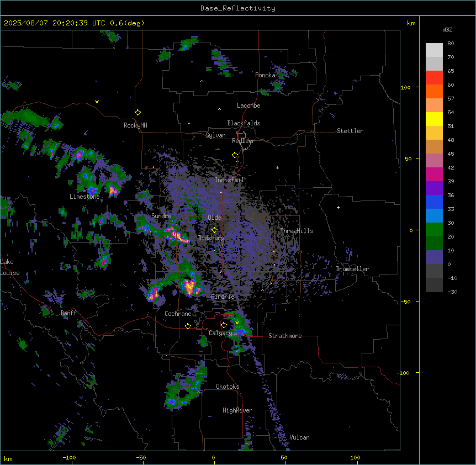Click the intense storm cell north of Airdrie
This screenshot has height=465, width=476.
click(x=191, y=286)
